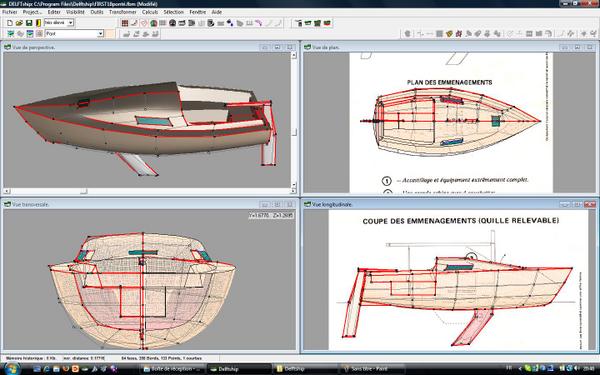Click the Vue longitudinale window title

pyautogui.click(x=332, y=205)
